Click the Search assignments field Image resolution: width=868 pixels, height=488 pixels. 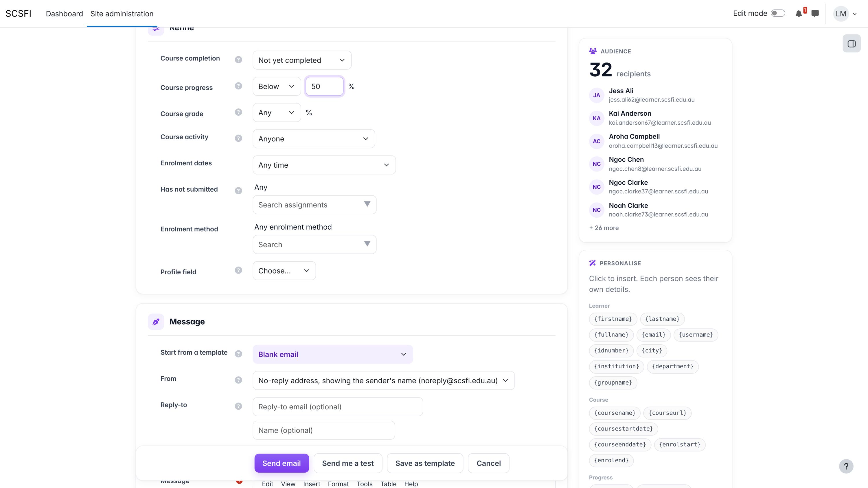(x=315, y=205)
